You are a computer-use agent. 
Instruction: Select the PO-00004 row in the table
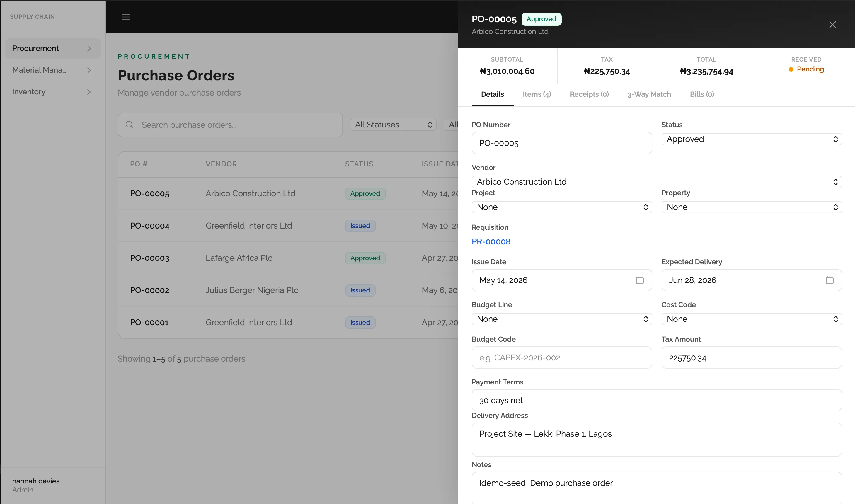[x=288, y=226]
